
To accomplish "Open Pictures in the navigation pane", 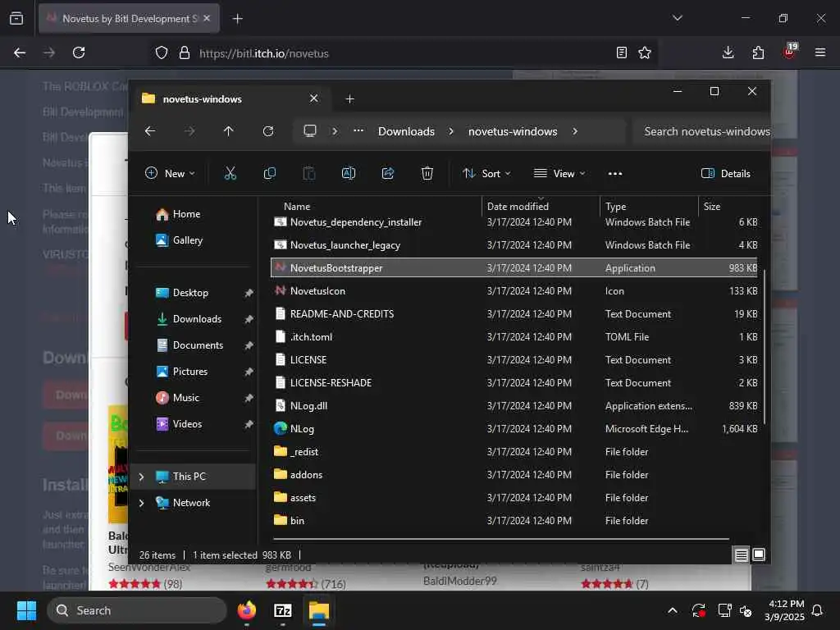I will [x=189, y=372].
